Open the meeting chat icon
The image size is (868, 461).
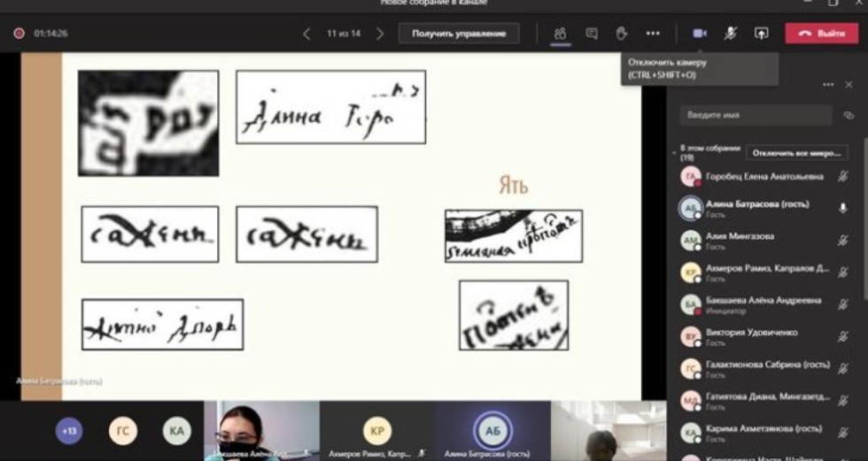click(592, 34)
